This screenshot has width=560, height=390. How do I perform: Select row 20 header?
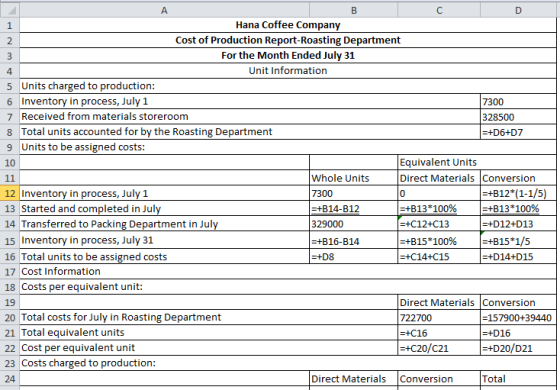(x=10, y=317)
